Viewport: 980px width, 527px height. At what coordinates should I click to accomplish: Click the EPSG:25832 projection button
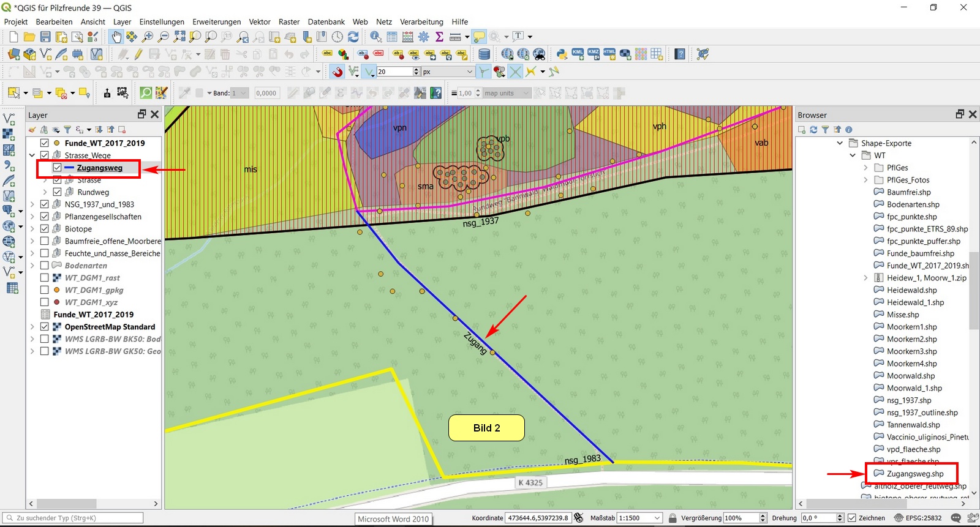(918, 518)
